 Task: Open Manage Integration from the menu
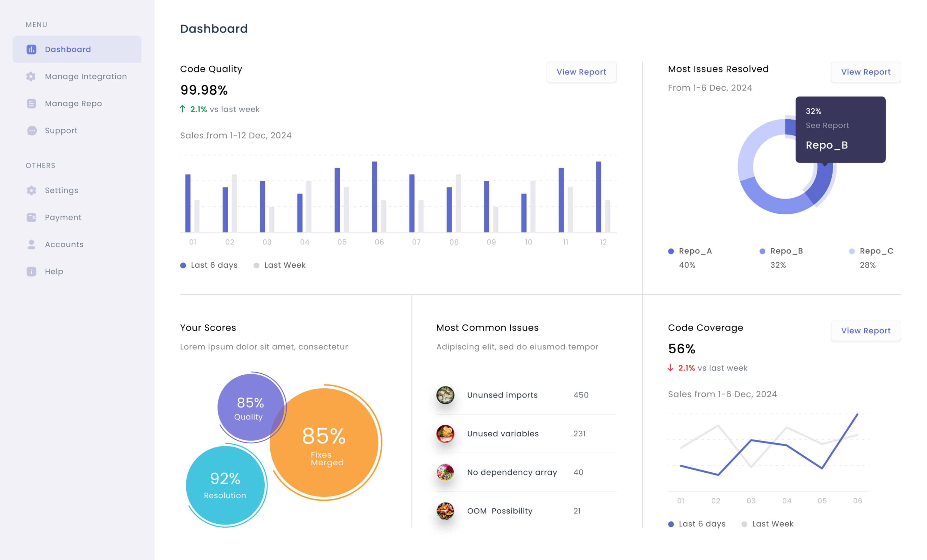click(x=77, y=76)
